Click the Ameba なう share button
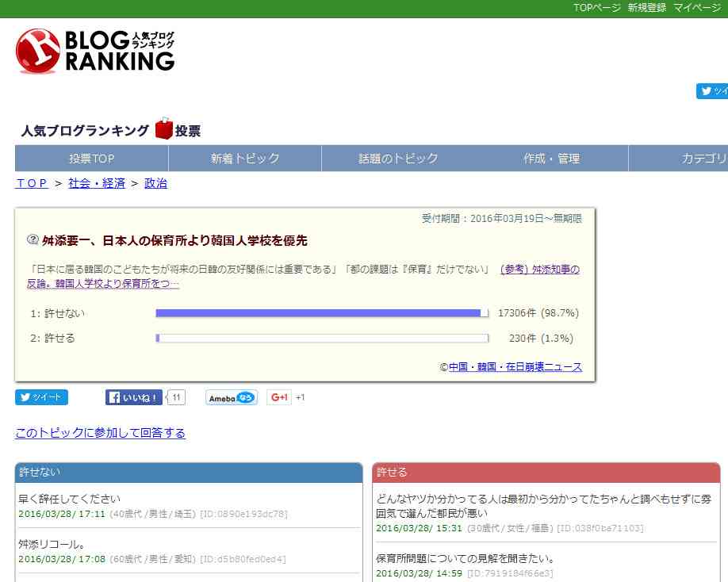The height and width of the screenshot is (582, 728). [x=232, y=398]
